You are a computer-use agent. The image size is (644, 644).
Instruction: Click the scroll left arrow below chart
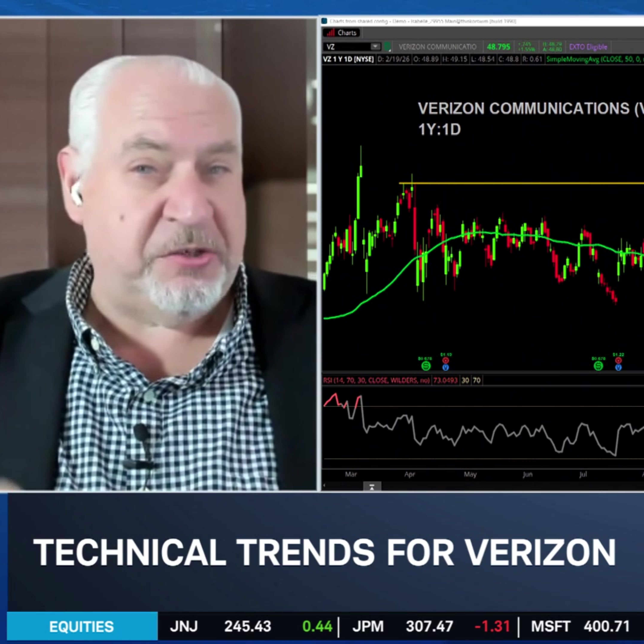pos(324,486)
